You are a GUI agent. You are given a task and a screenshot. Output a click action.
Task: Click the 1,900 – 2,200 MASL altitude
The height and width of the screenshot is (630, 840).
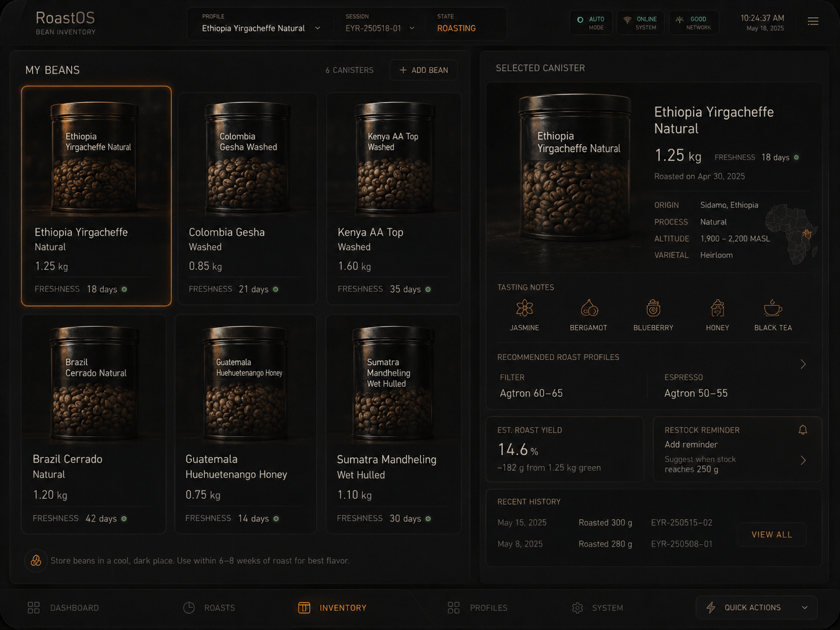click(x=735, y=239)
